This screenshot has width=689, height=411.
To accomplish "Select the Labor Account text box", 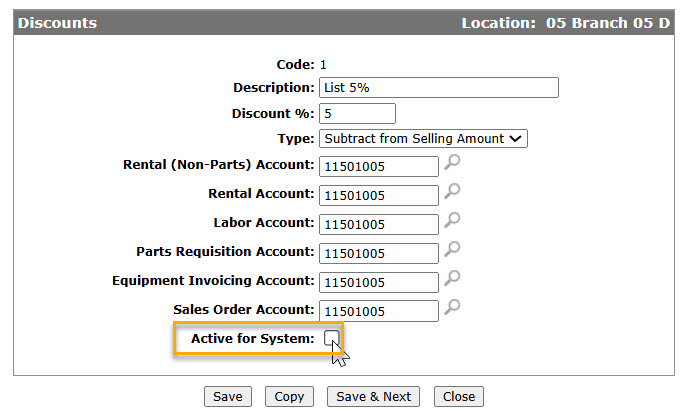I will pyautogui.click(x=379, y=224).
